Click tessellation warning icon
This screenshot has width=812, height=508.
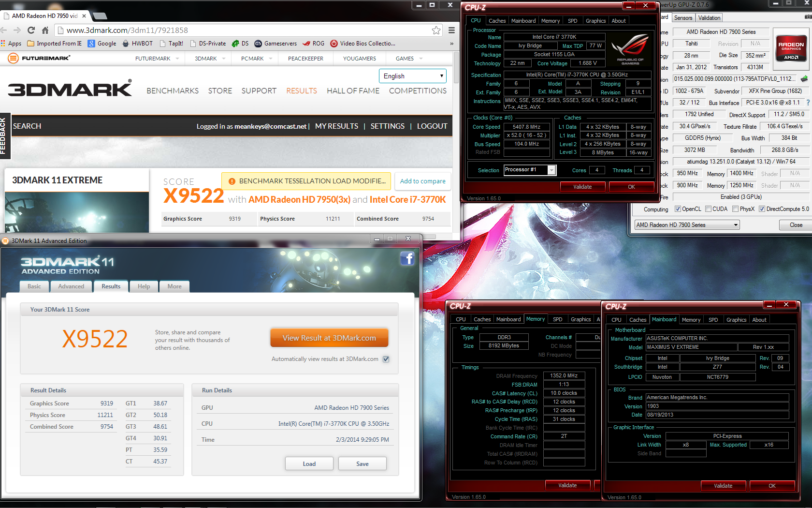click(x=232, y=181)
